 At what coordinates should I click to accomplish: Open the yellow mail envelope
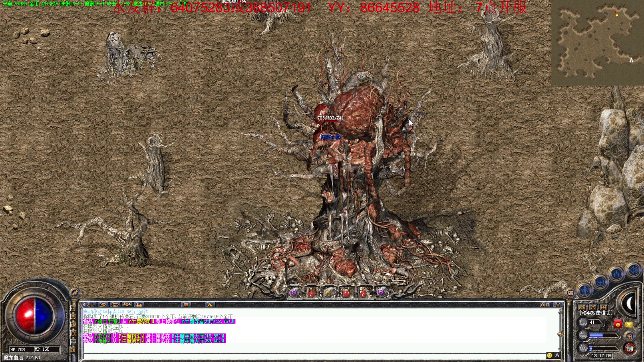[629, 324]
